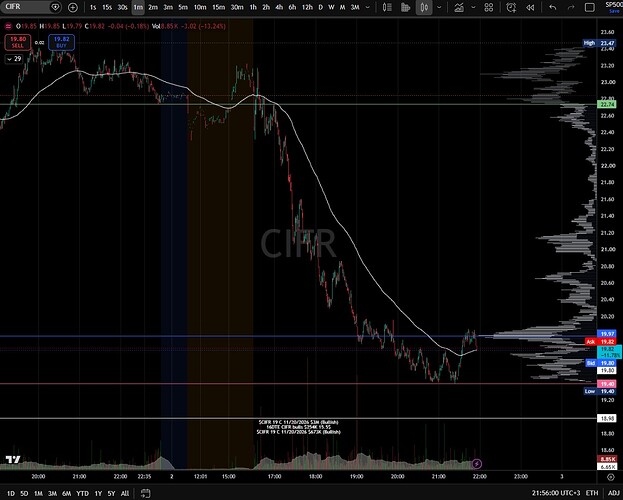Click the create alert clock icon

point(511,7)
